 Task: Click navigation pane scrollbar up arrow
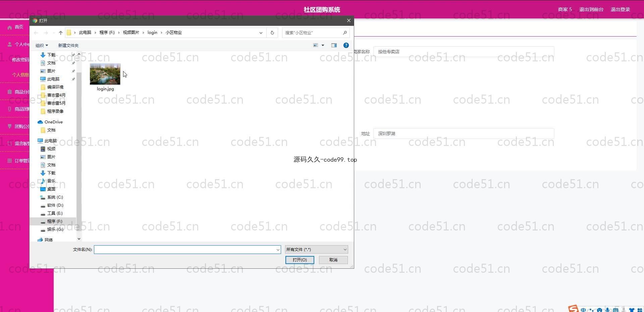point(79,54)
